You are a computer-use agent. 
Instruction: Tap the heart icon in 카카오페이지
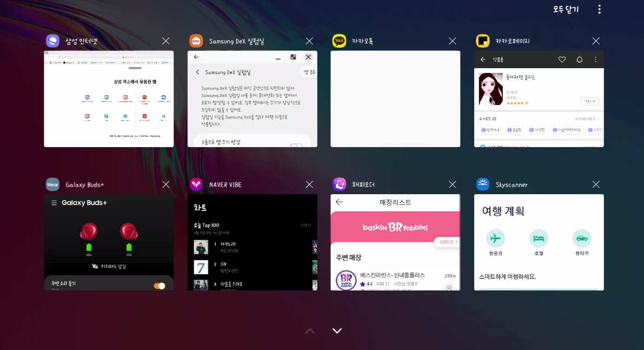pos(562,60)
